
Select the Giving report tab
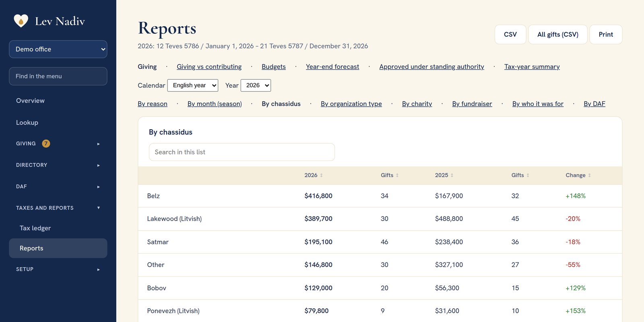tap(147, 67)
